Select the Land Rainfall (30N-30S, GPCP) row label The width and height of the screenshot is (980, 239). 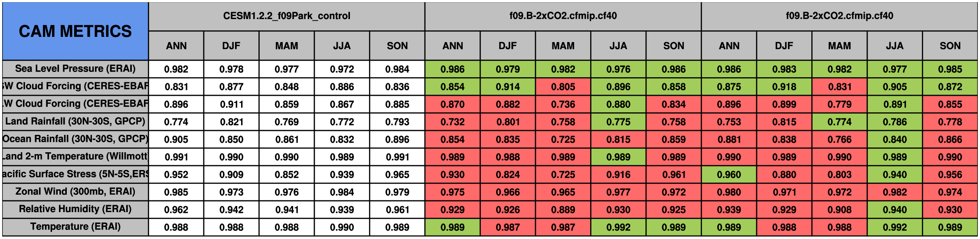click(x=75, y=121)
